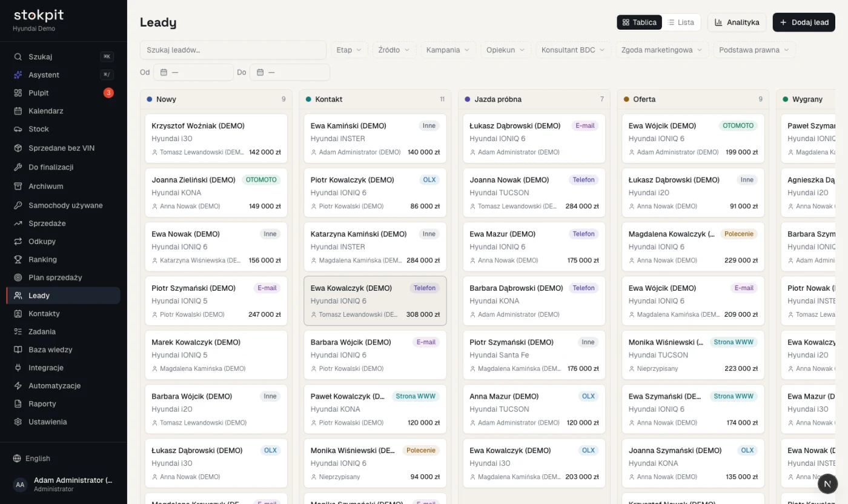848x504 pixels.
Task: Click the Szukaj leadów search field
Action: pyautogui.click(x=233, y=50)
